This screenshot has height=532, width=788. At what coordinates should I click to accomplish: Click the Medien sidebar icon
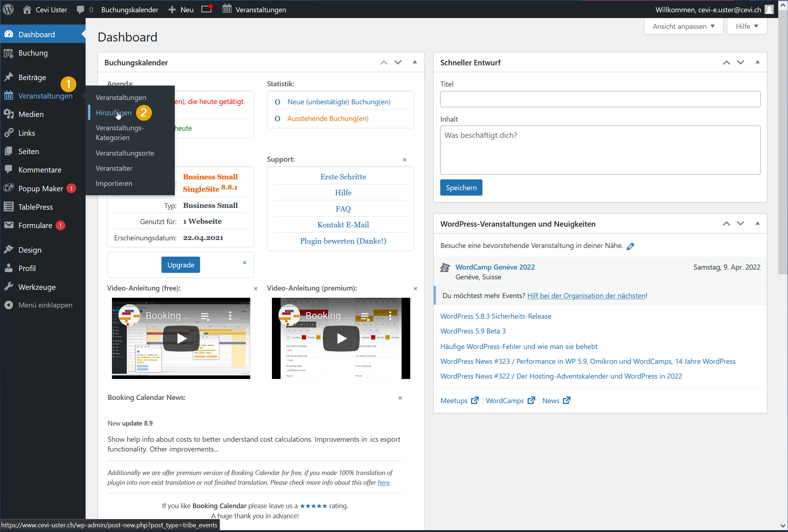[x=9, y=114]
